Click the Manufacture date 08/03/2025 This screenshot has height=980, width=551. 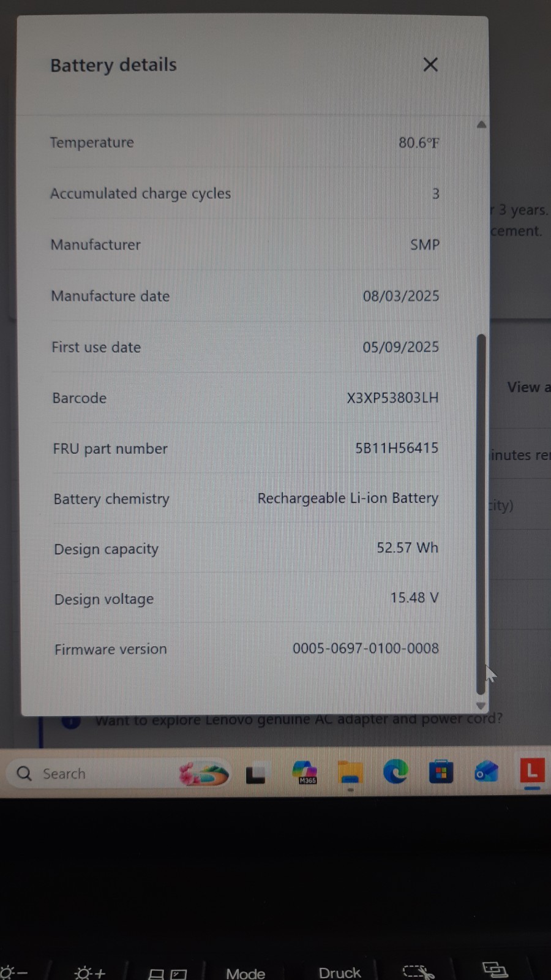click(401, 296)
